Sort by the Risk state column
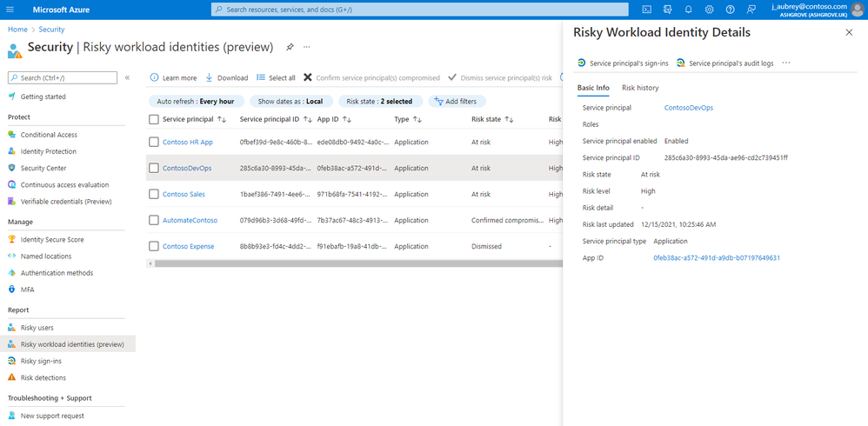Viewport: 868px width, 426px height. [x=492, y=119]
